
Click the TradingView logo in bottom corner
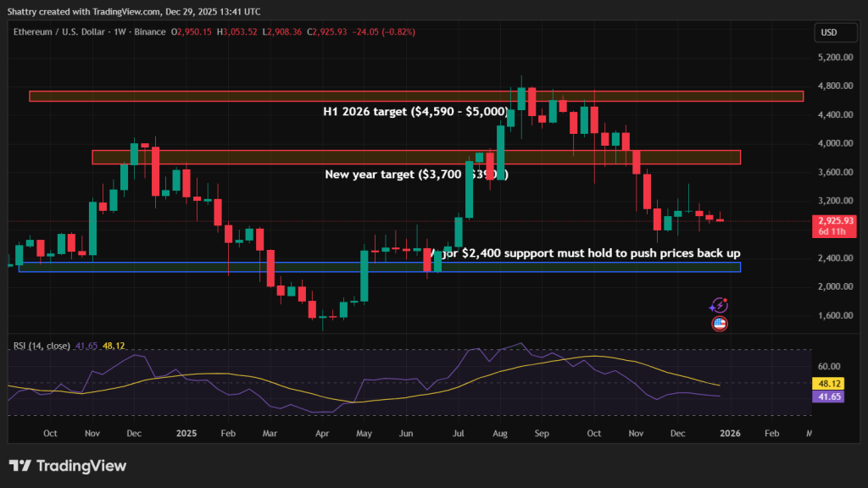pos(66,465)
